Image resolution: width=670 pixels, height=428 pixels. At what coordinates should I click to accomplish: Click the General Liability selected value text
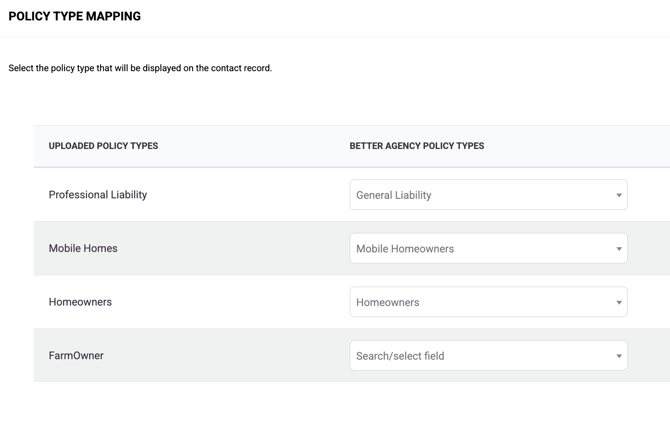click(394, 195)
